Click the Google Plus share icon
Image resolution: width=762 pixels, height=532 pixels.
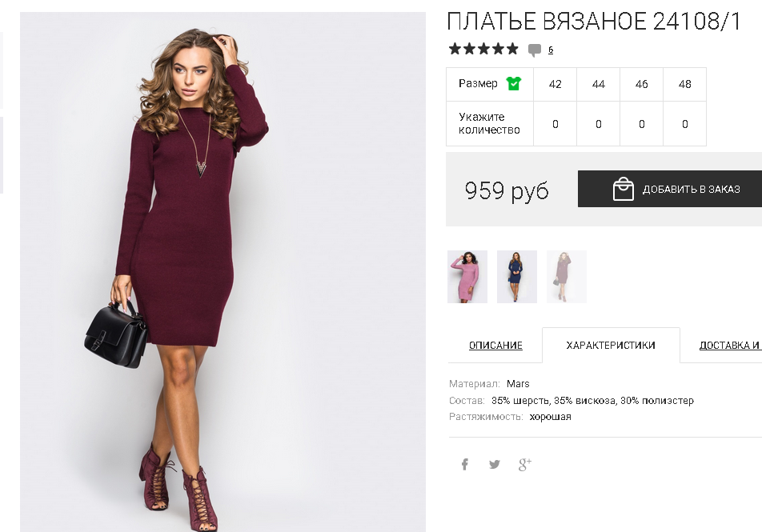point(525,465)
